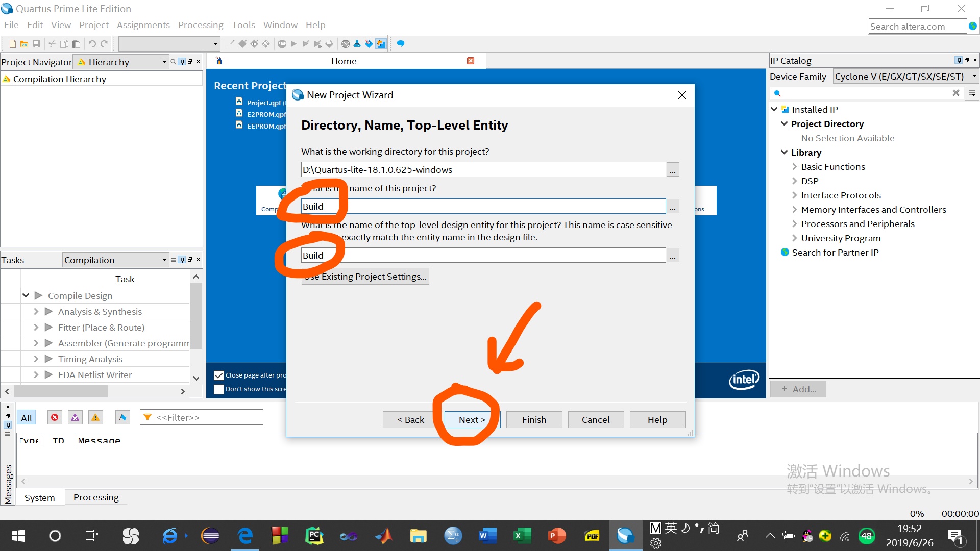
Task: Check Don't show this screen again
Action: coord(219,389)
